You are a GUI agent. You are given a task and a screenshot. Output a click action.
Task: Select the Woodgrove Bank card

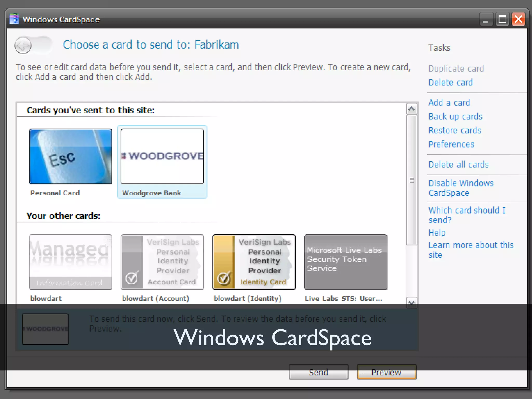162,156
